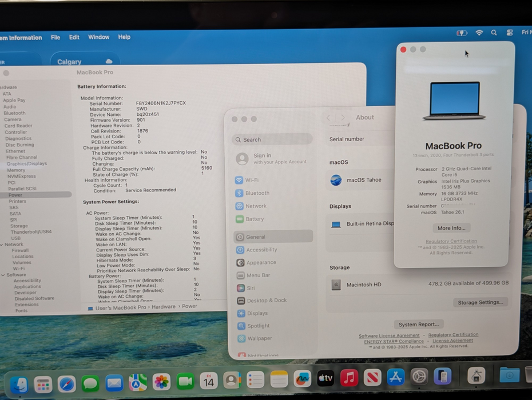Go forward in System Settings navigation

343,118
